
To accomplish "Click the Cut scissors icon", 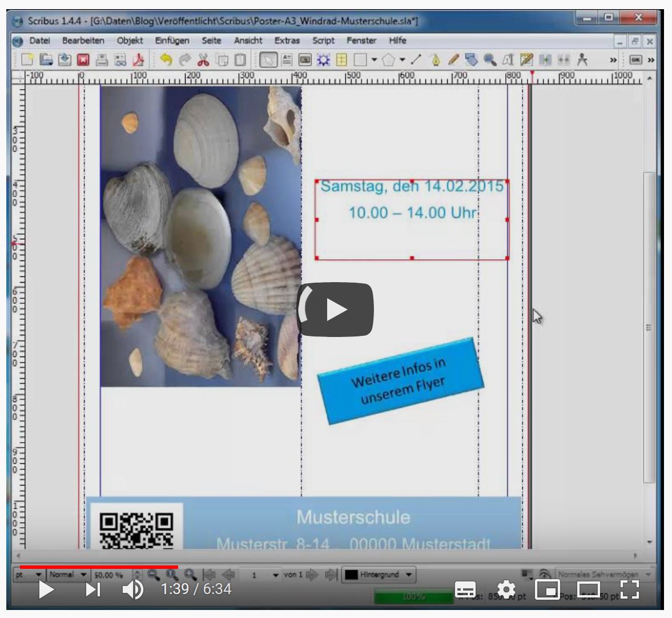I will 203,59.
